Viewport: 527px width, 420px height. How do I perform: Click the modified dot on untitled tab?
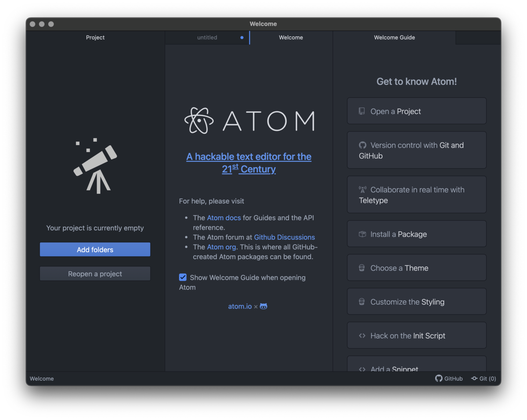[x=242, y=37]
